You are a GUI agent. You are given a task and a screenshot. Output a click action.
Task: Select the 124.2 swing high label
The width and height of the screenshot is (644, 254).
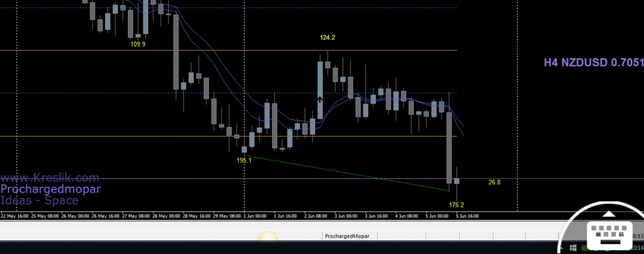click(x=327, y=37)
